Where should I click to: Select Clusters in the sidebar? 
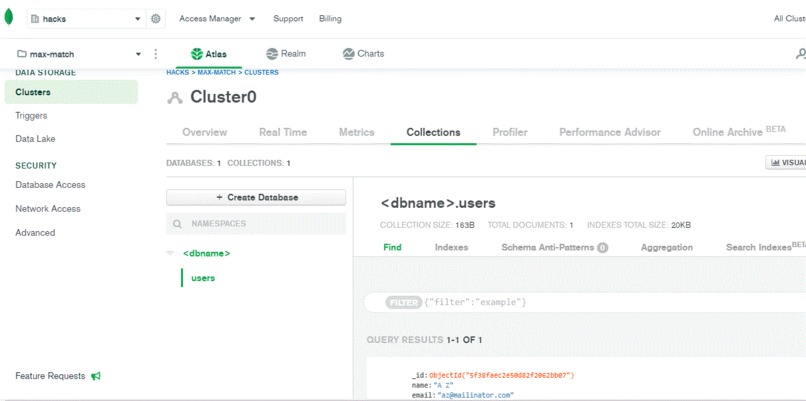tap(71, 92)
